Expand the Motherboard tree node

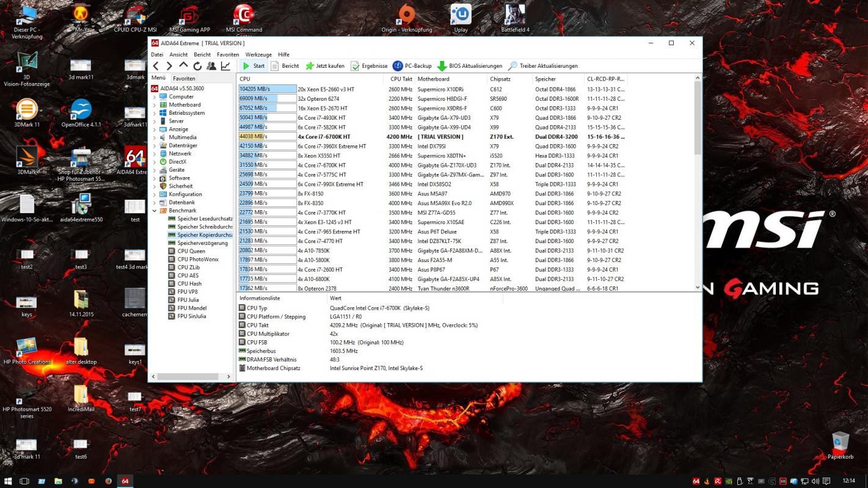click(x=155, y=105)
